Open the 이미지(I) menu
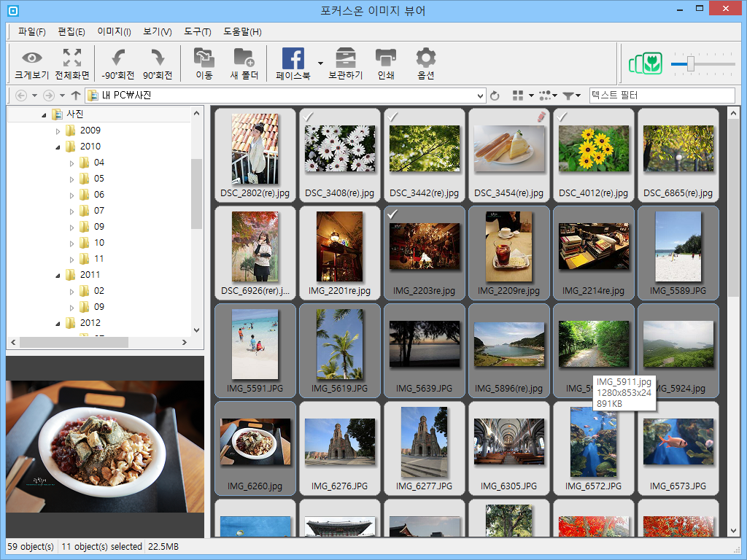Screen dimensions: 747x560 (x=114, y=32)
